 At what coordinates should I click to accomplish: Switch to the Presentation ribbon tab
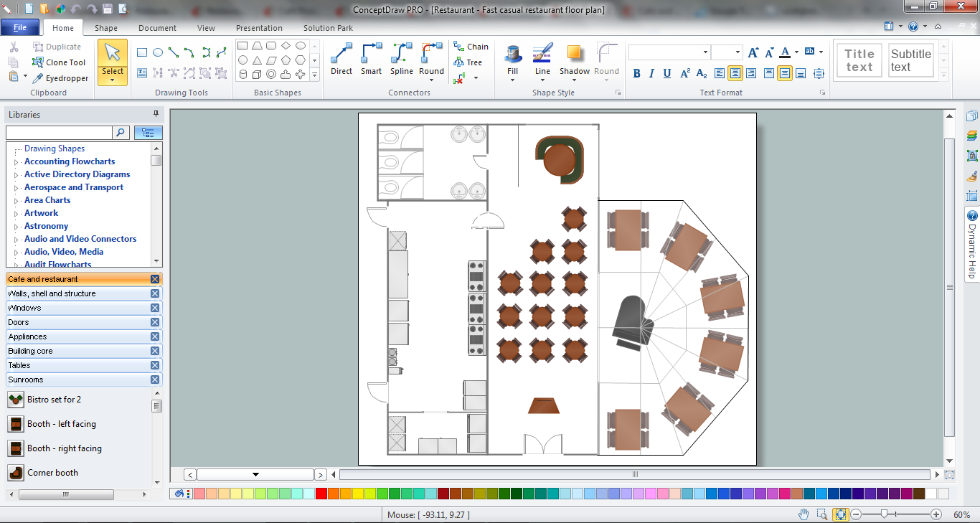point(259,28)
